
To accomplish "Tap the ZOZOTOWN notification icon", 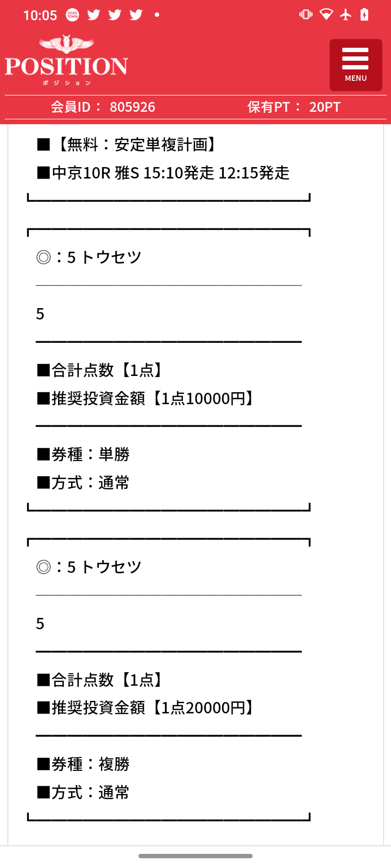I will pyautogui.click(x=72, y=15).
